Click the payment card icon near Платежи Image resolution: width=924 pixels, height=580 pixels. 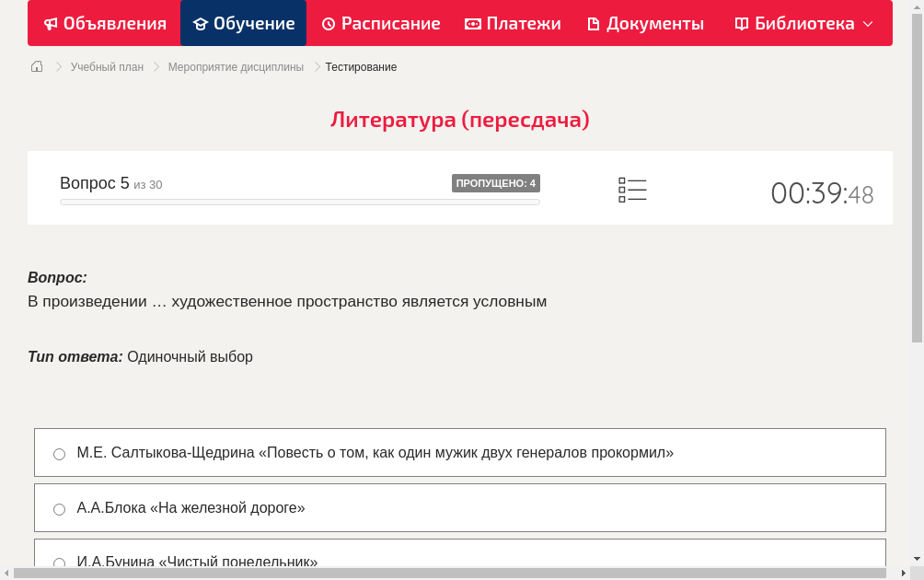click(x=472, y=23)
